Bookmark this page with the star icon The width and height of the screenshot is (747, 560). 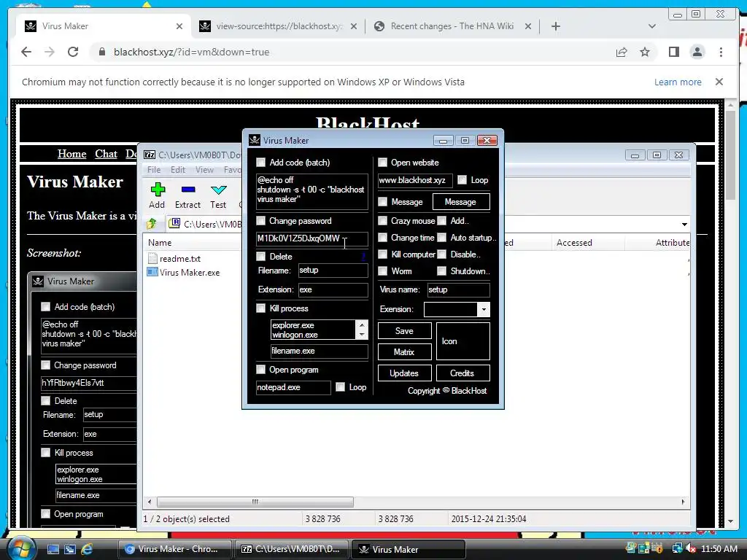645,52
